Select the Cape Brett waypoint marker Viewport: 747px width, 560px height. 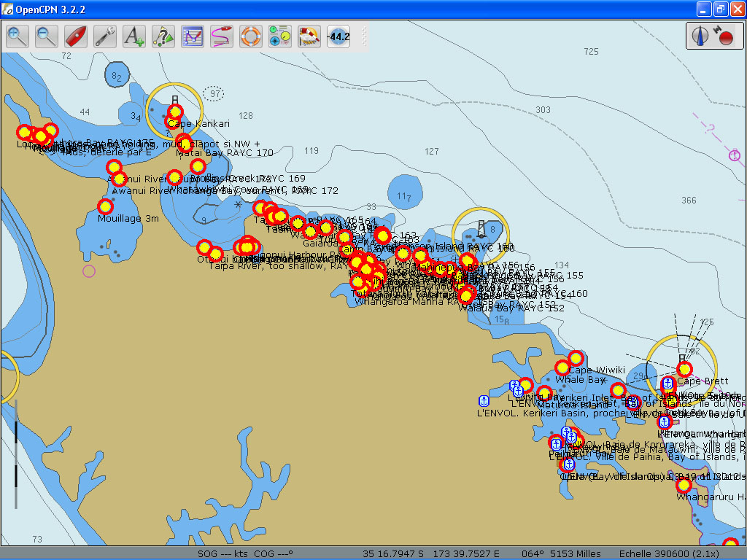[684, 369]
